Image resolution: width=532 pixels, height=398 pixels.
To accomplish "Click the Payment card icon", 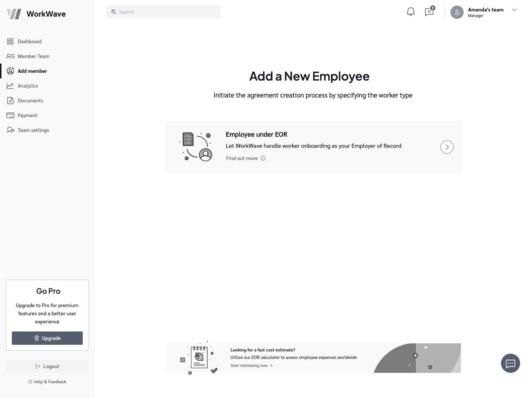I will coord(10,115).
